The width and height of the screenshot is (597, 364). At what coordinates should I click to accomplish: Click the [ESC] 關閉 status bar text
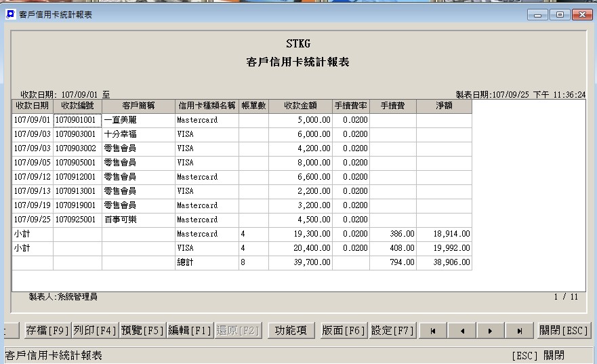(538, 356)
